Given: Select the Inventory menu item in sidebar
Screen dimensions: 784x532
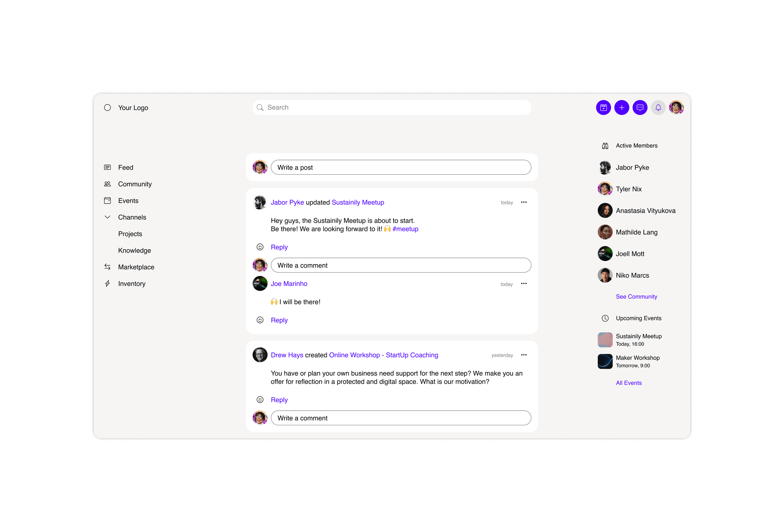Looking at the screenshot, I should (x=132, y=283).
